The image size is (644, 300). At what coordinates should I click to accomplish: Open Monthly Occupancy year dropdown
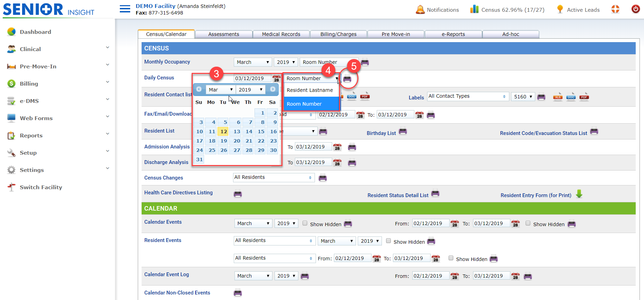click(x=286, y=62)
